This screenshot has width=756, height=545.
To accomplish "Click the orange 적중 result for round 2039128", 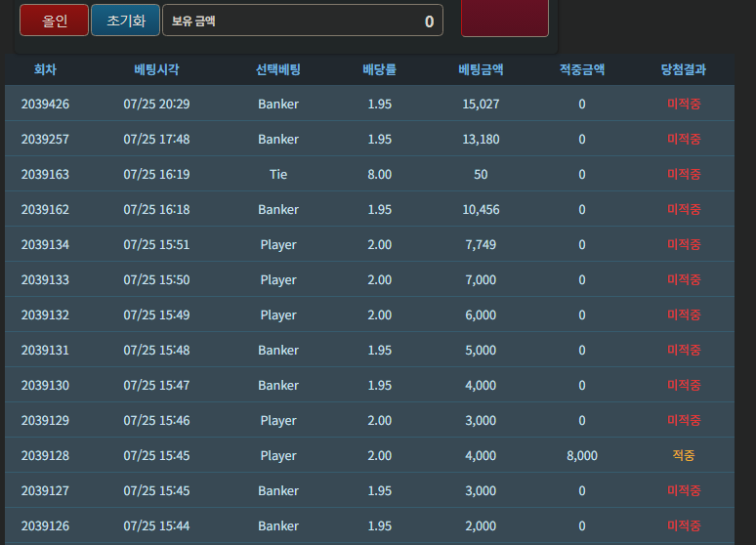I will pos(683,455).
